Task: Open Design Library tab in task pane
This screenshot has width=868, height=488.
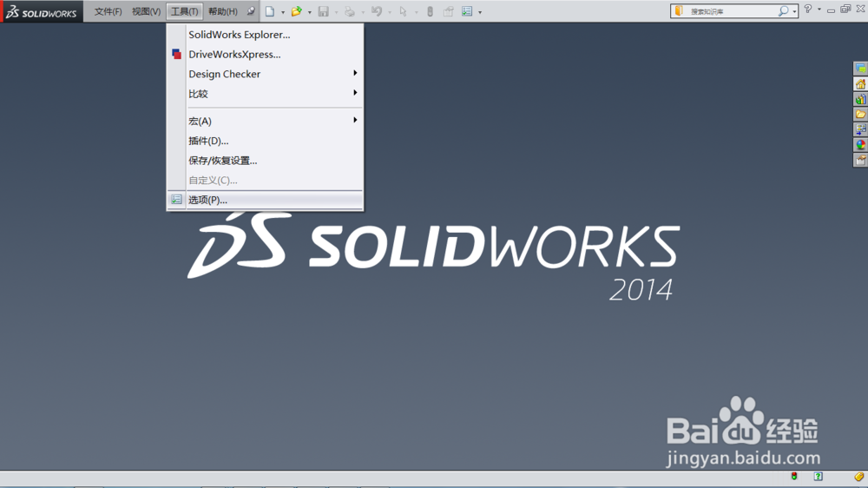Action: (860, 100)
